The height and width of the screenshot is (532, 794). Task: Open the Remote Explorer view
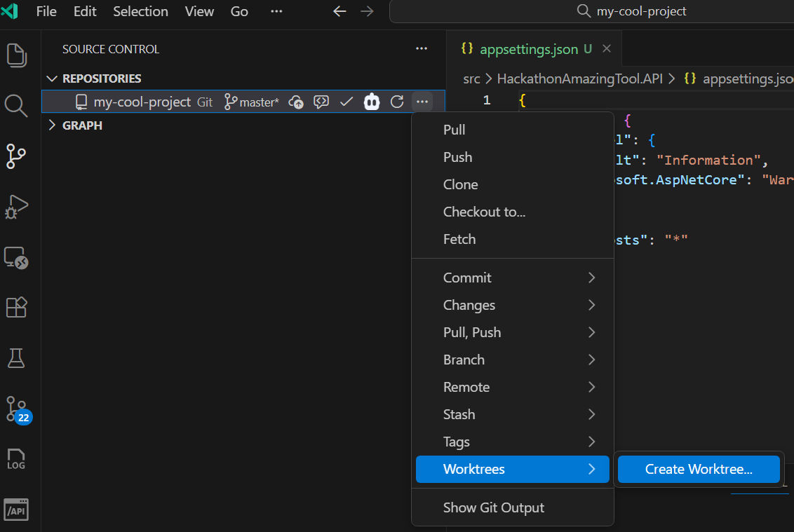[15, 257]
